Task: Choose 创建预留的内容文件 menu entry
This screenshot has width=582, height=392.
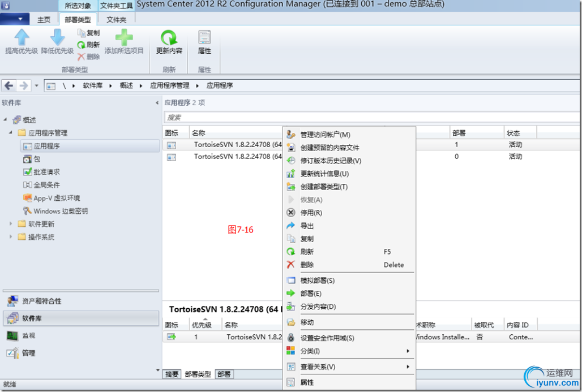Action: coord(348,148)
